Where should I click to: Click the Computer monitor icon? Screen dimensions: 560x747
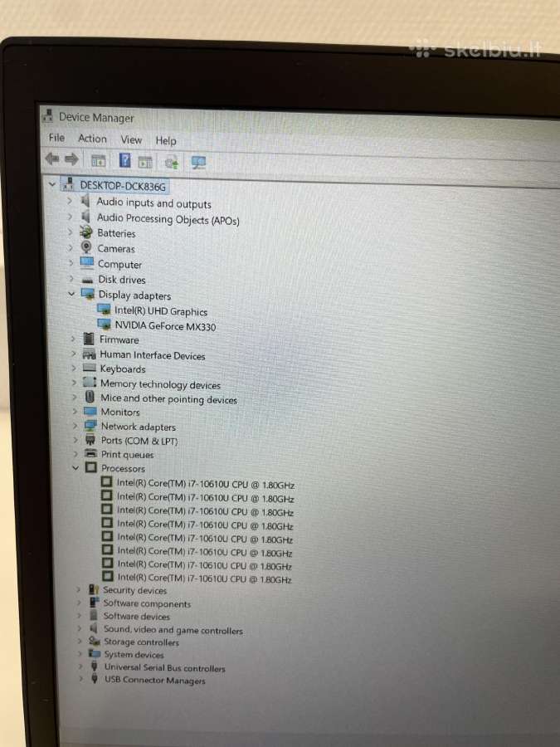tap(87, 263)
